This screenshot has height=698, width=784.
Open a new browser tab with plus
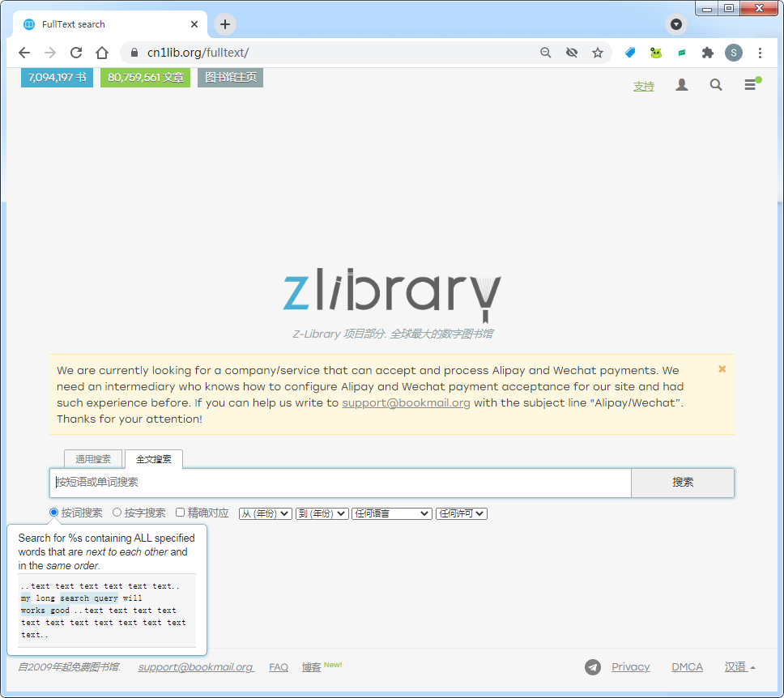(x=225, y=24)
